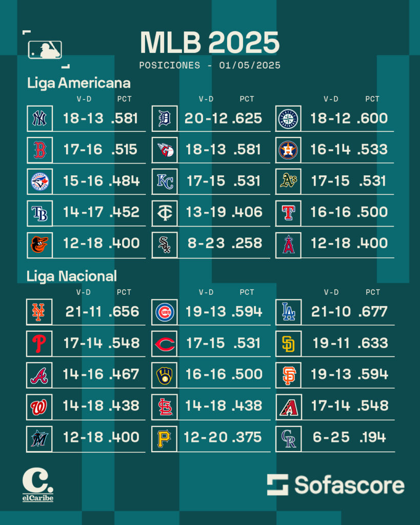The width and height of the screenshot is (420, 525).
Task: Click the Seattle Mariners logo
Action: tap(288, 118)
